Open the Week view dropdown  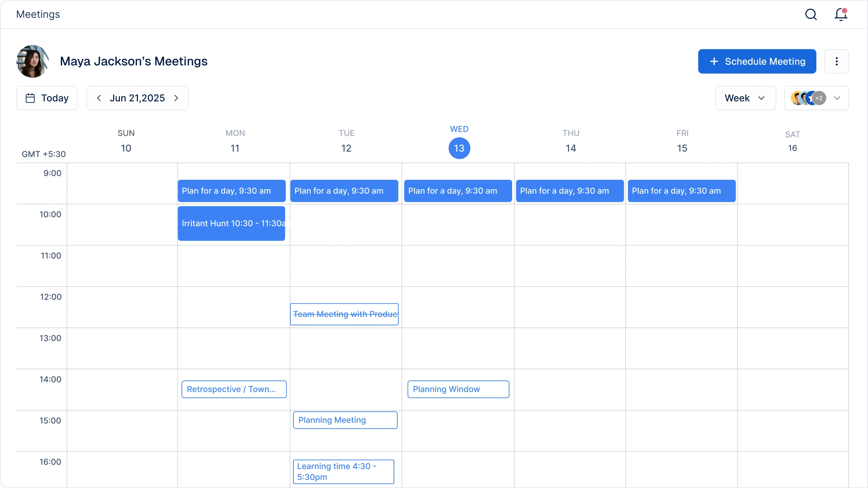pos(745,98)
